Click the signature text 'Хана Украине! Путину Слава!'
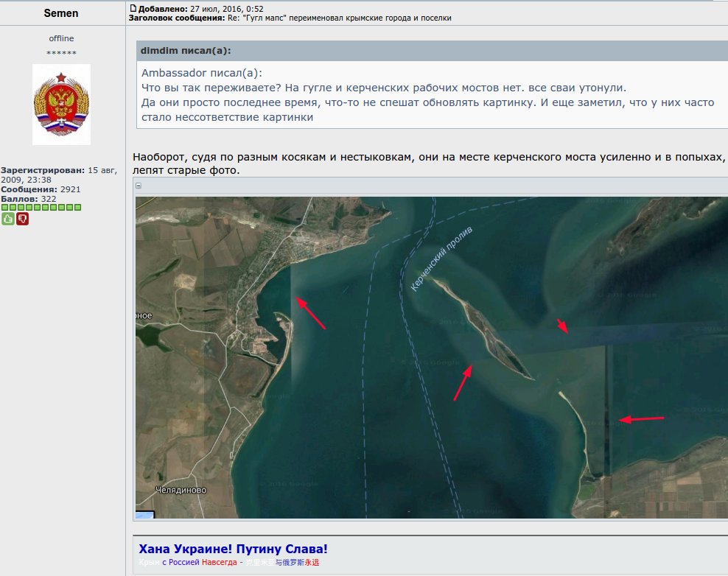Viewport: 728px width, 576px height. [x=233, y=549]
